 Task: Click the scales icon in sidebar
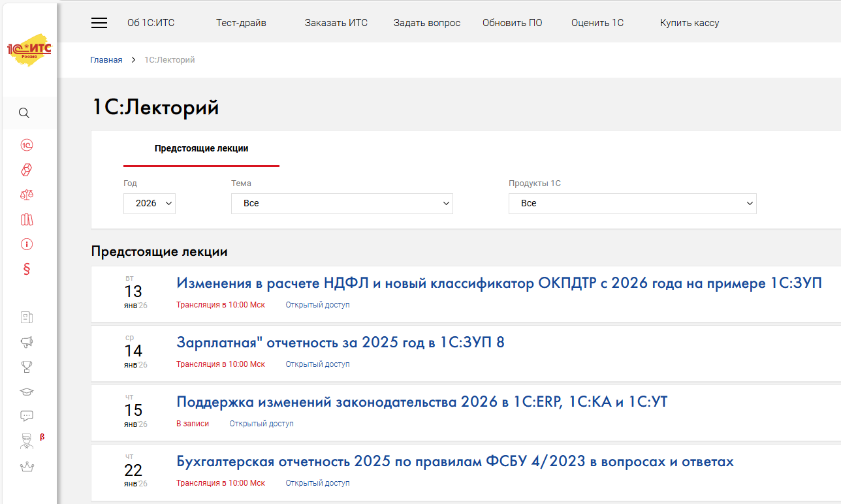(27, 195)
